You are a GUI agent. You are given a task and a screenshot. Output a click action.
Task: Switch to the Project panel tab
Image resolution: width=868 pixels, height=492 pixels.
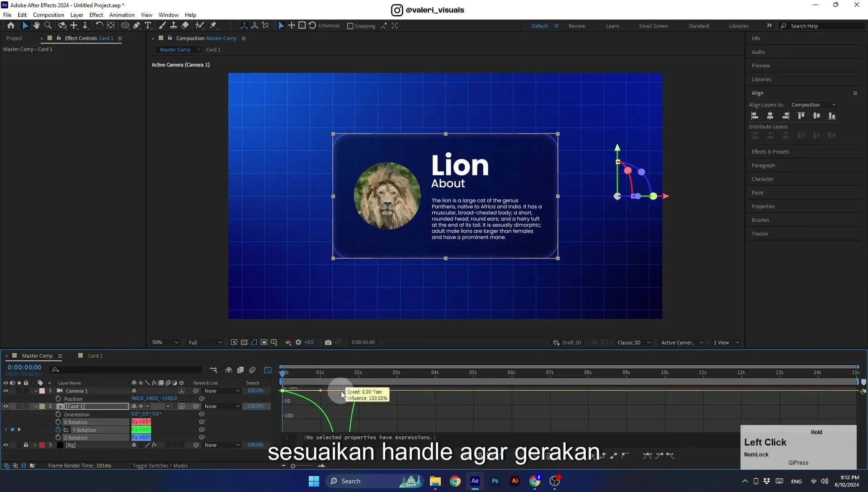click(x=14, y=38)
